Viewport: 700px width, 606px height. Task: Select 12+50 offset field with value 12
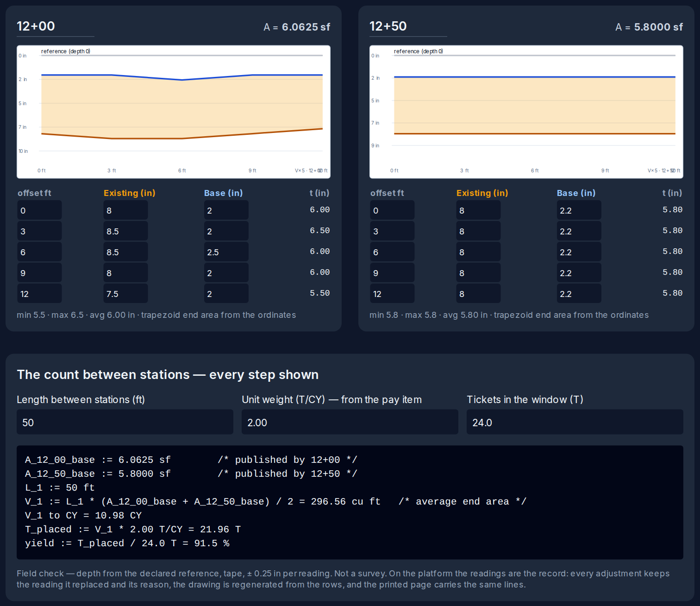(x=392, y=293)
